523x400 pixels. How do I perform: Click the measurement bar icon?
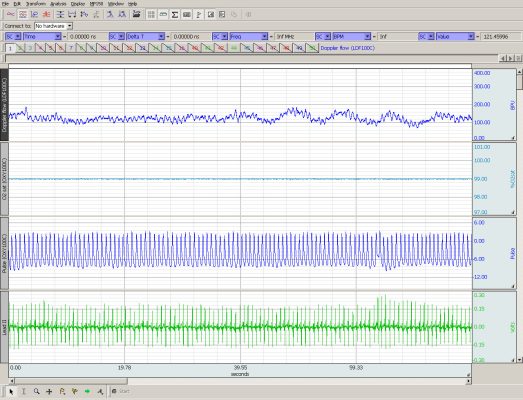(x=163, y=14)
